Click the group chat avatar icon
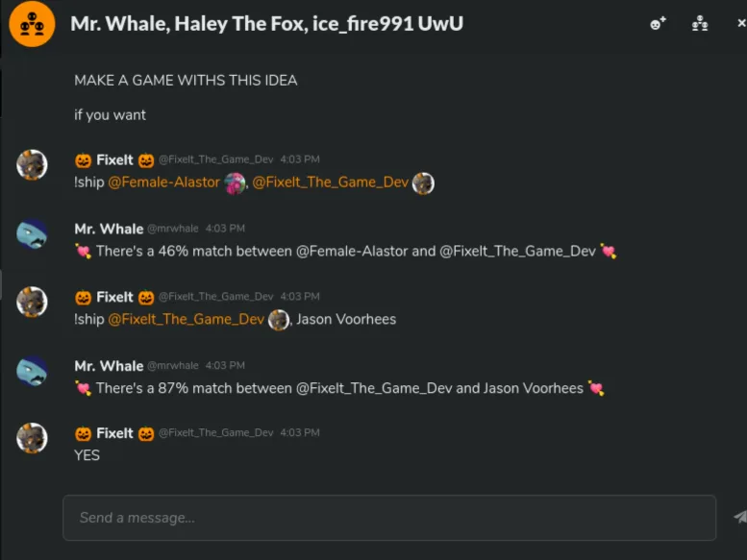The image size is (747, 560). [32, 24]
